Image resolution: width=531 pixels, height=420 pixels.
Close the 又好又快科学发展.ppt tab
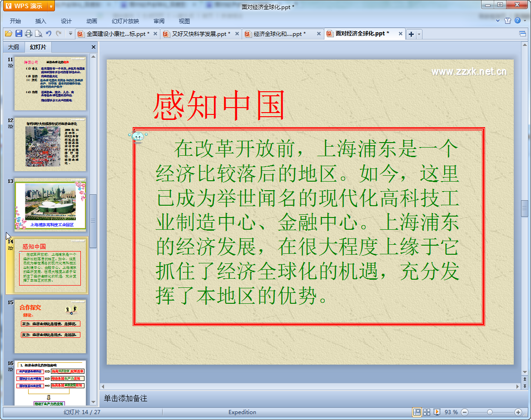tap(237, 34)
